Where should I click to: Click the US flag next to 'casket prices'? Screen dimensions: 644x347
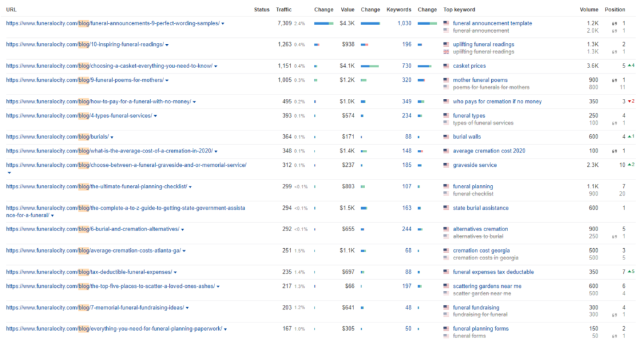[446, 65]
